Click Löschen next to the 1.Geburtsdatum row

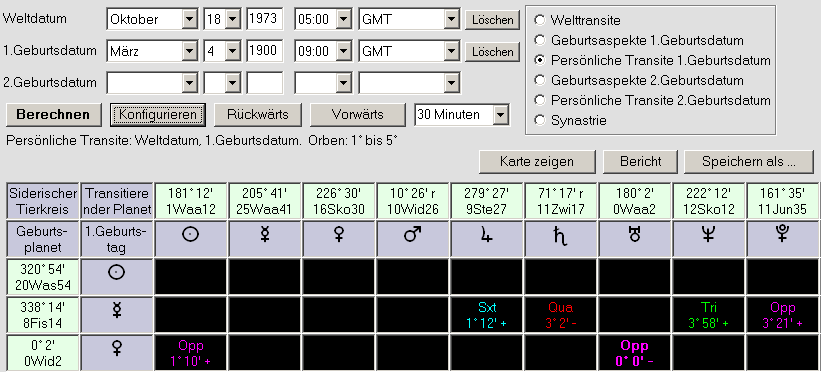click(493, 51)
